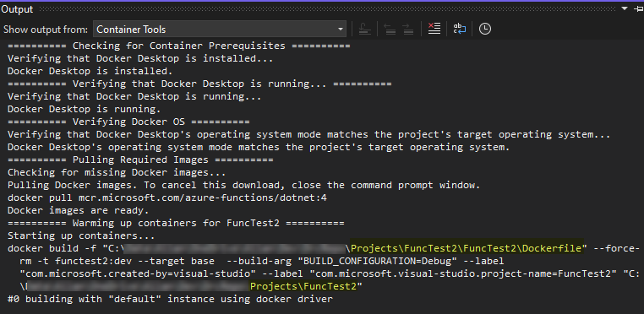This screenshot has height=314, width=644.
Task: Clear all output with the red X icon
Action: [x=434, y=29]
